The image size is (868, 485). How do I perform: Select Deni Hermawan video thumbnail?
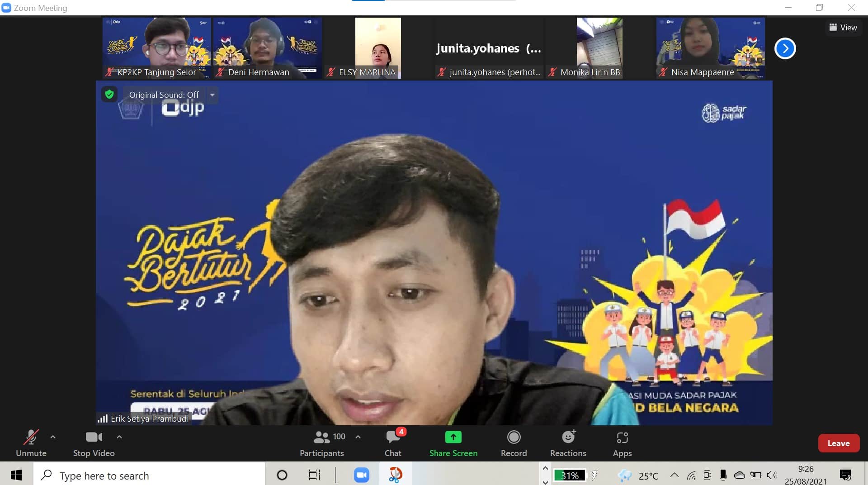[268, 48]
